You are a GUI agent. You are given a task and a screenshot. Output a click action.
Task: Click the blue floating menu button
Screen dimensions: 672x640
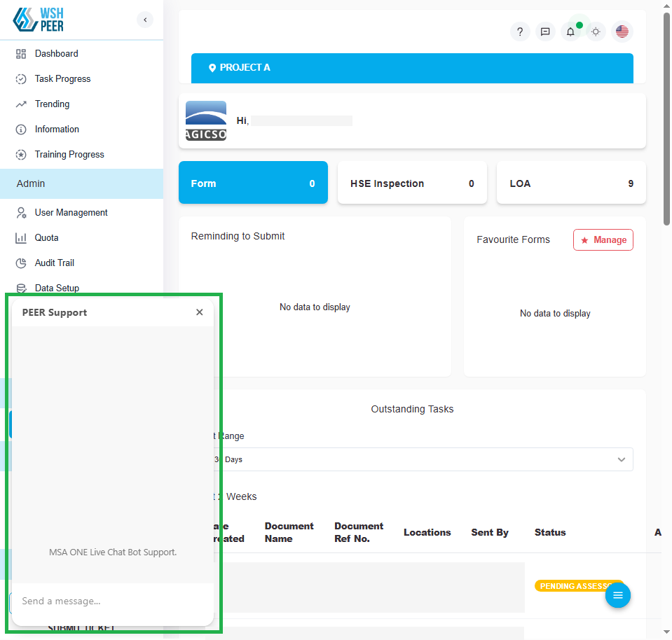click(617, 595)
